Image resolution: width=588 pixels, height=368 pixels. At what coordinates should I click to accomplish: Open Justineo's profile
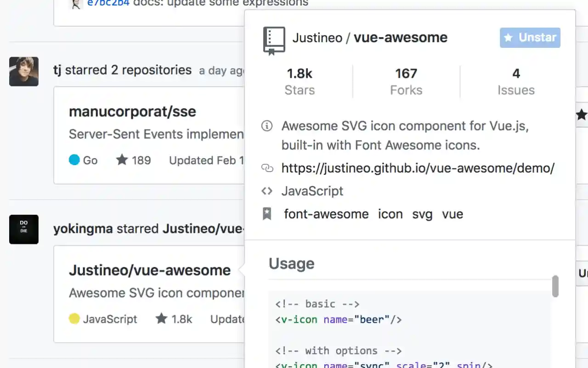tap(317, 37)
